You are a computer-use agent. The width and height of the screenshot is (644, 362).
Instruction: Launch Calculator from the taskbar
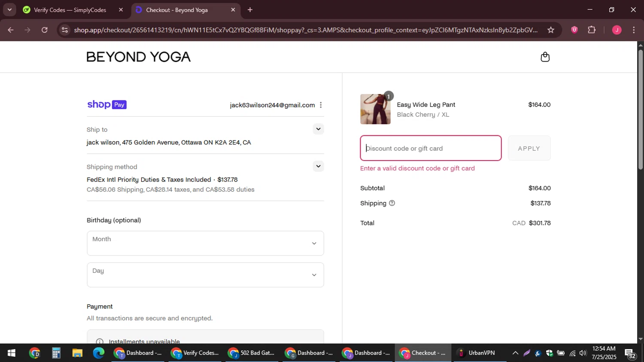click(x=56, y=353)
